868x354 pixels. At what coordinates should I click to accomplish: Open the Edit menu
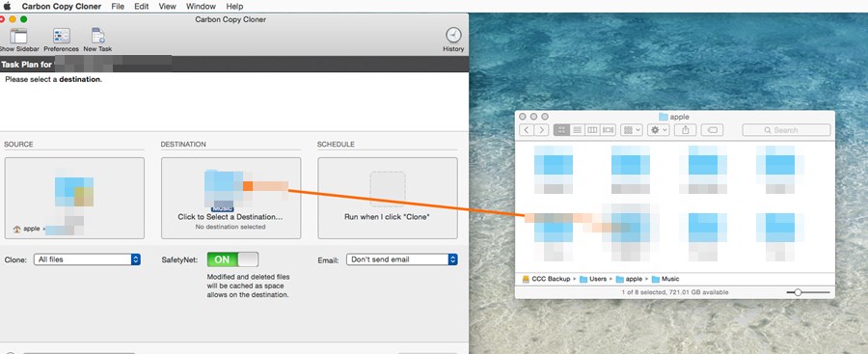pos(141,6)
